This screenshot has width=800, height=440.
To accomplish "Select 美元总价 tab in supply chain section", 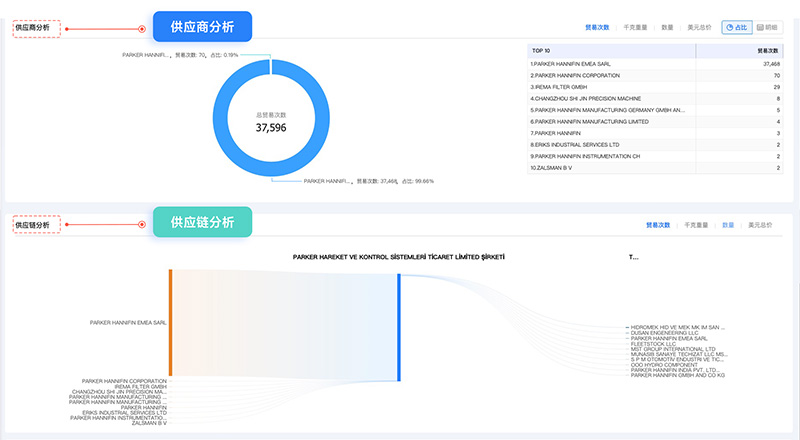I will [760, 225].
